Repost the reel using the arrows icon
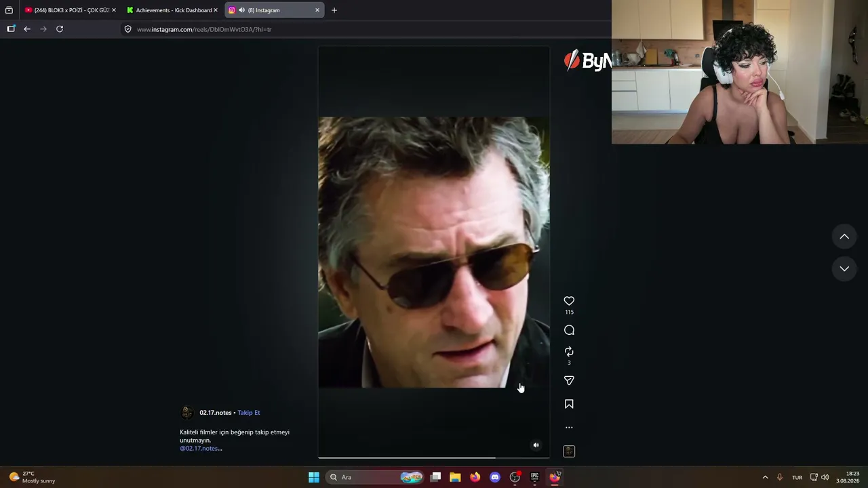 click(569, 351)
